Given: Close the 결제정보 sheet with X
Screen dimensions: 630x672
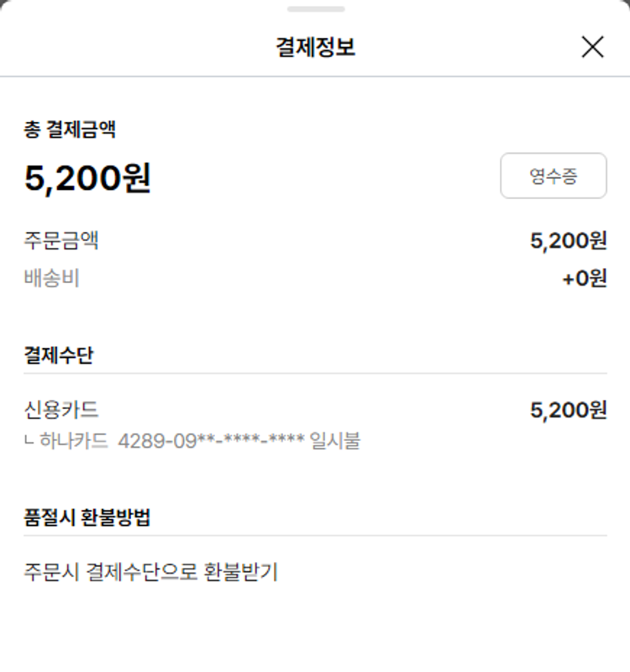Looking at the screenshot, I should tap(592, 47).
